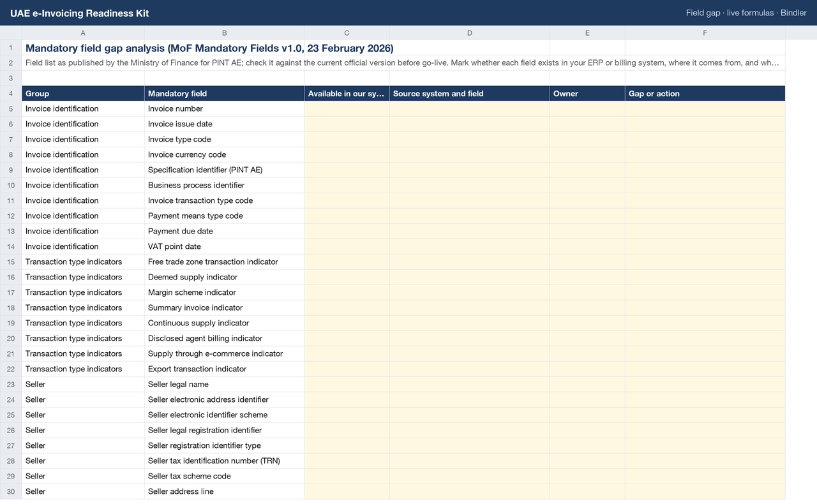Select 'Invoice transaction type code' cell

224,200
